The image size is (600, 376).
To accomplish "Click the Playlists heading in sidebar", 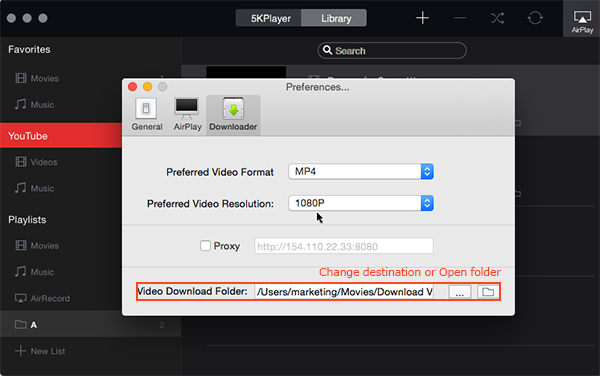I will (x=27, y=220).
